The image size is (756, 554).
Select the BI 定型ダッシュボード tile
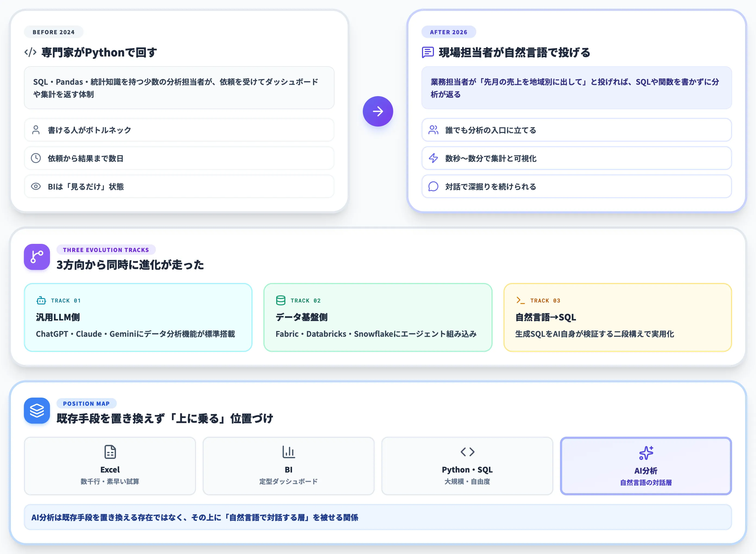click(289, 466)
